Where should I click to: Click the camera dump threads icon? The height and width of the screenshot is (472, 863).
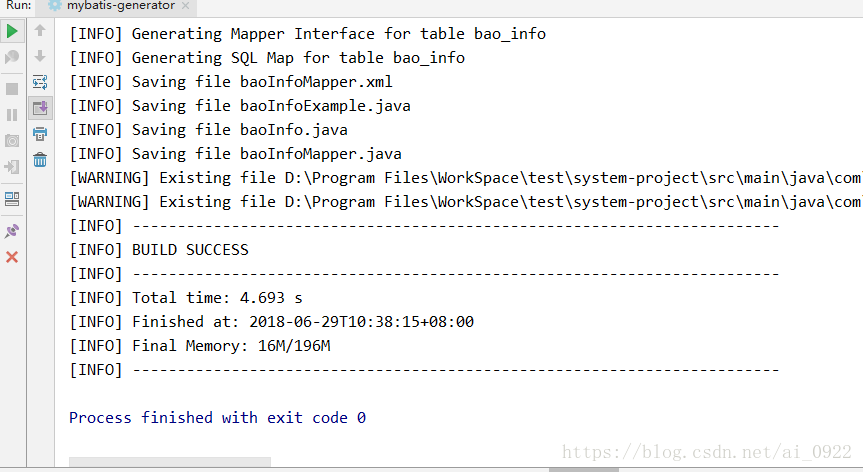[12, 141]
